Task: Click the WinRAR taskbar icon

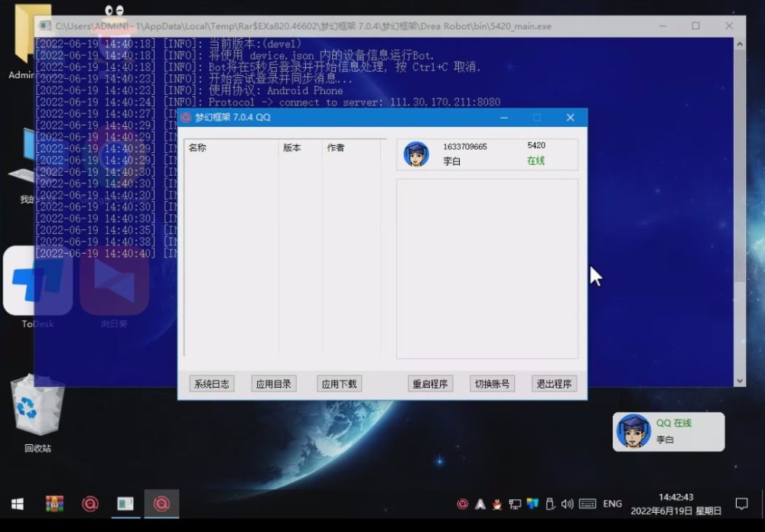Action: click(x=54, y=504)
